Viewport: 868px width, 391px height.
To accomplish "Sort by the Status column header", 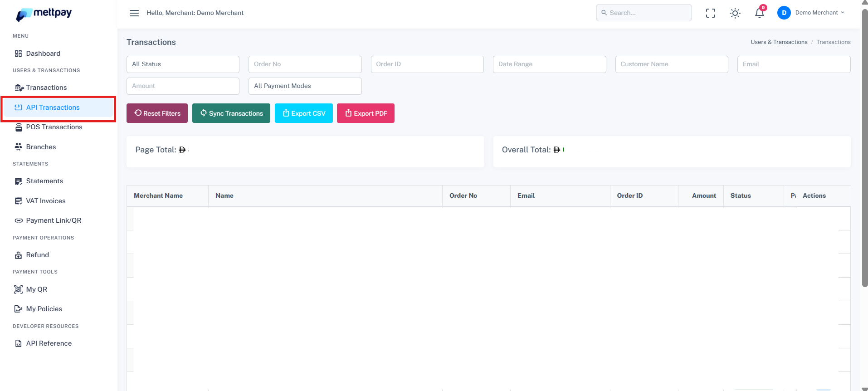I will tap(753, 196).
